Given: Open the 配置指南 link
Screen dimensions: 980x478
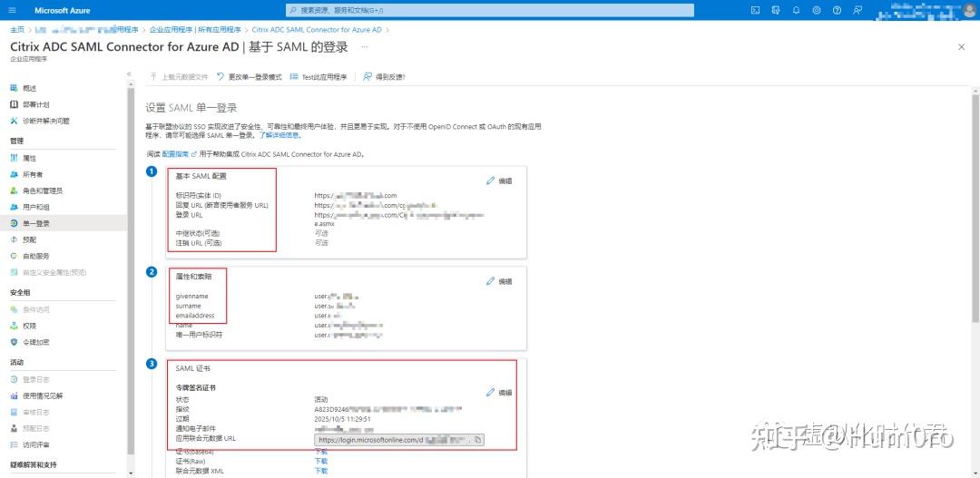Looking at the screenshot, I should (175, 153).
